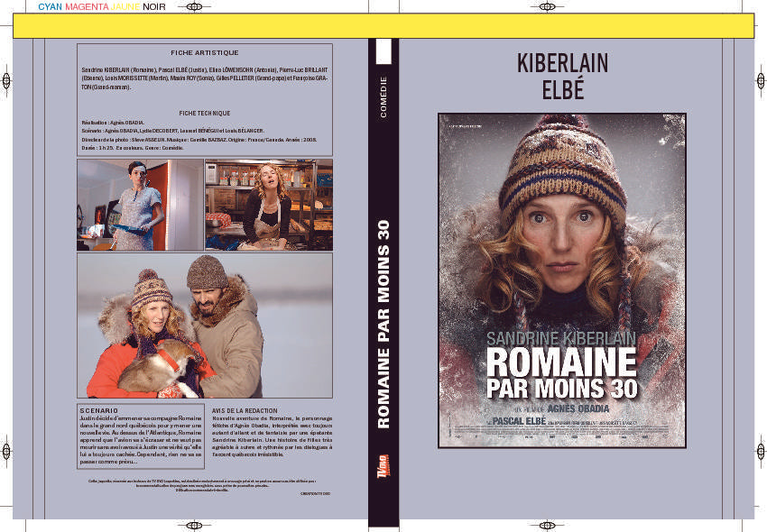Open the photo of woman in kitchen
767x532 pixels.
tap(269, 205)
